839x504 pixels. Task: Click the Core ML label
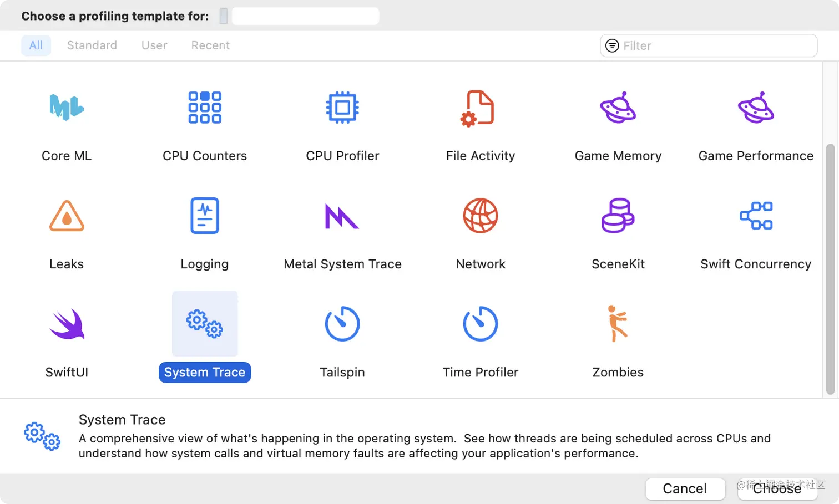coord(67,156)
